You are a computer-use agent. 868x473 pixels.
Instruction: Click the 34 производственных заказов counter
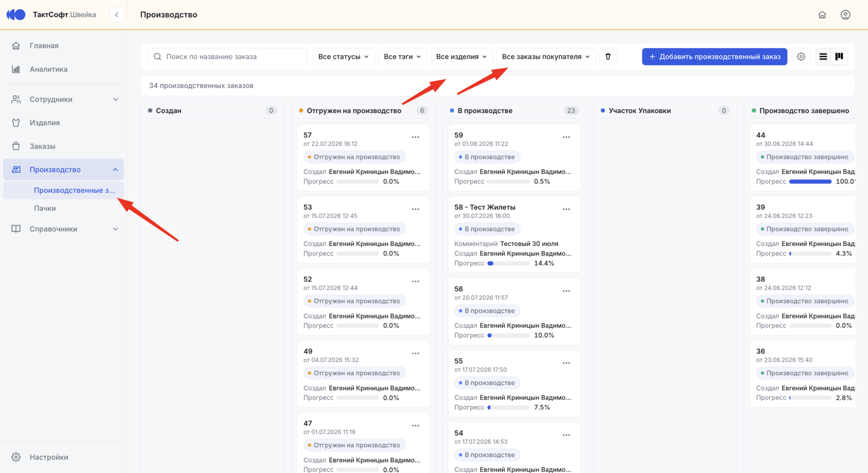coord(201,86)
